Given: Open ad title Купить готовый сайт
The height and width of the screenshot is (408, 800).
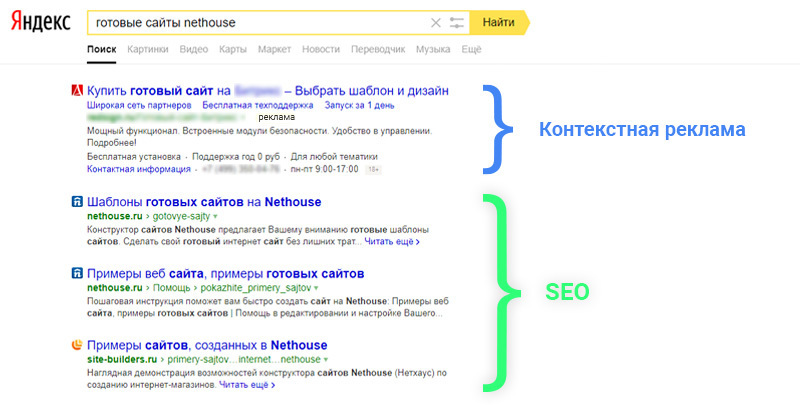Looking at the screenshot, I should 268,91.
